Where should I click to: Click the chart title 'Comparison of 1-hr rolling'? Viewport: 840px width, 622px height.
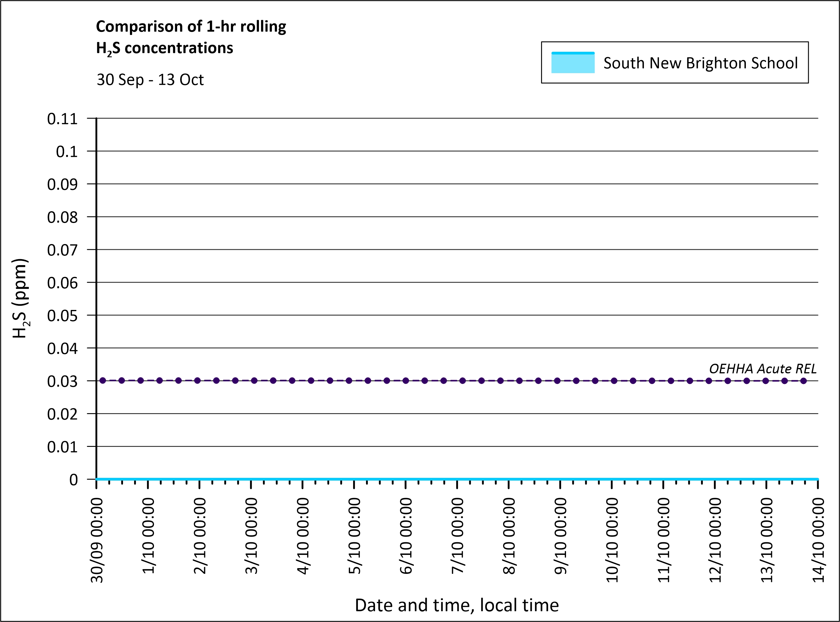[191, 26]
